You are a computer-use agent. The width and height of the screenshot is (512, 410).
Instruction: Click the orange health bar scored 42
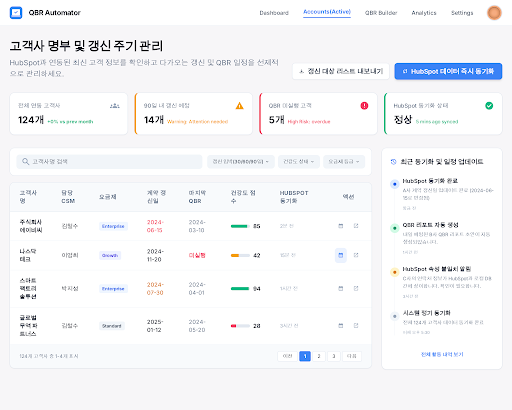pos(240,256)
